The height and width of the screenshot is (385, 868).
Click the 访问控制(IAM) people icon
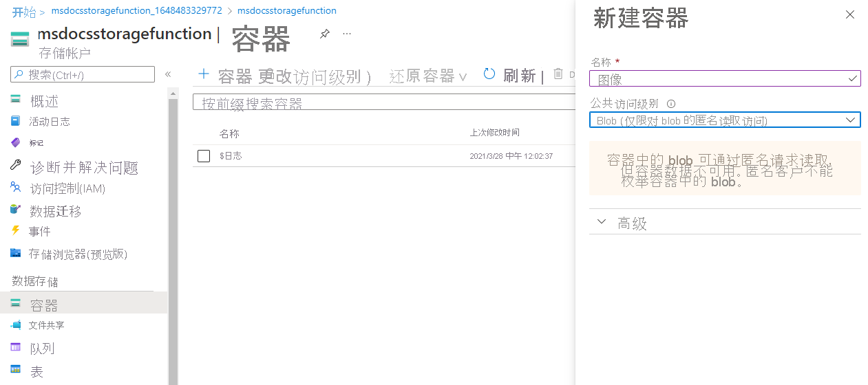(16, 187)
